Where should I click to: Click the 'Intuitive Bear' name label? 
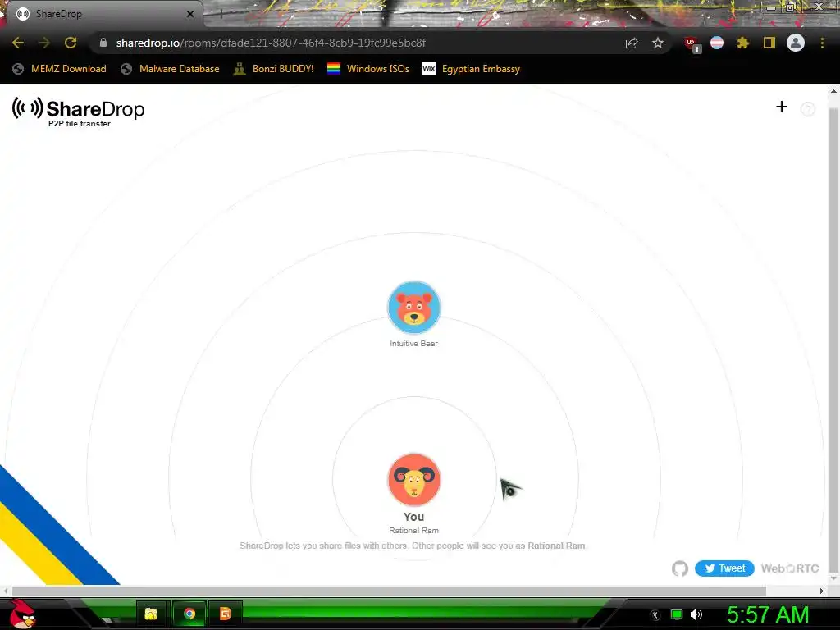[413, 344]
